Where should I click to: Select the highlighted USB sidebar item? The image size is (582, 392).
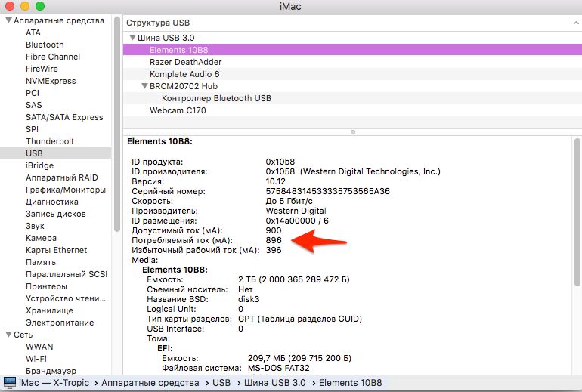(x=56, y=153)
